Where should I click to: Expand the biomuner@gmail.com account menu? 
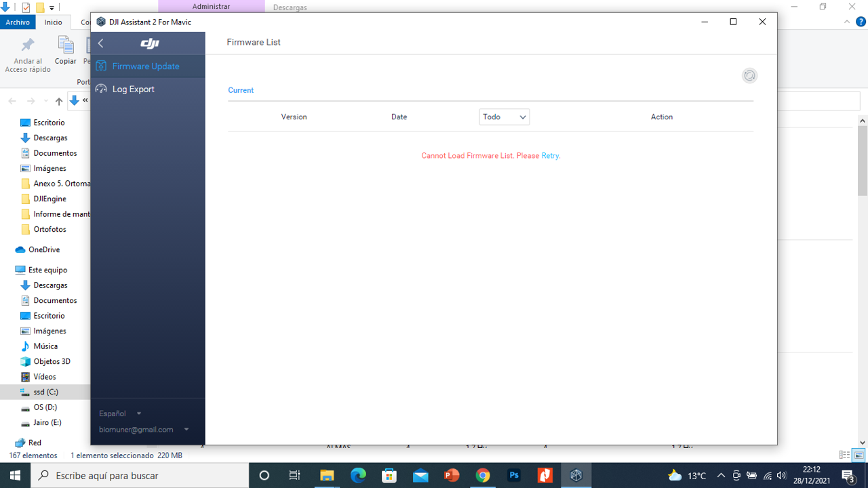click(144, 430)
